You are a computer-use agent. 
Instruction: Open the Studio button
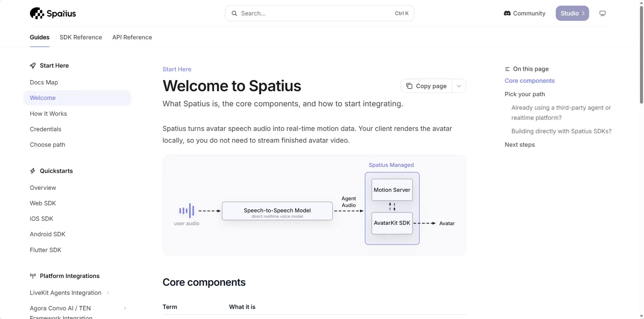click(x=572, y=13)
